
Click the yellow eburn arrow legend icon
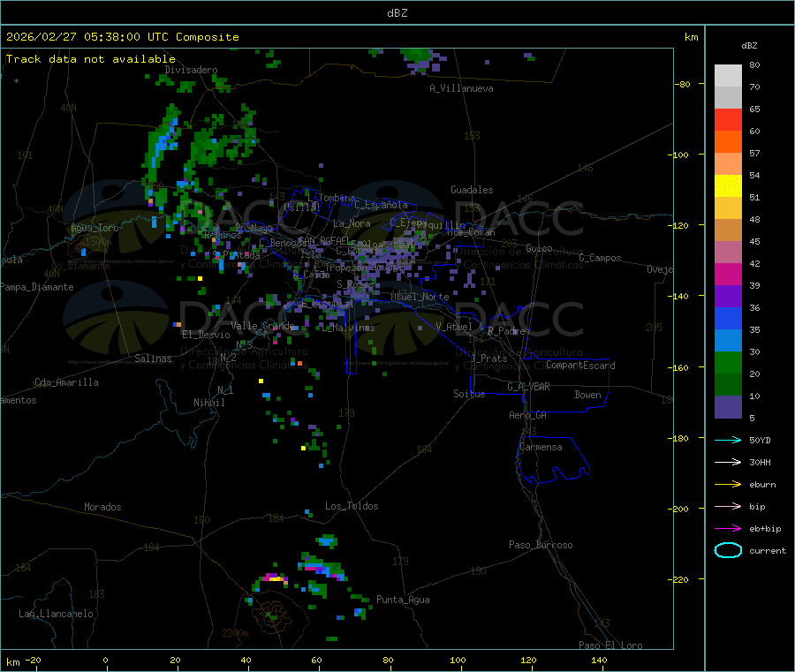[728, 485]
